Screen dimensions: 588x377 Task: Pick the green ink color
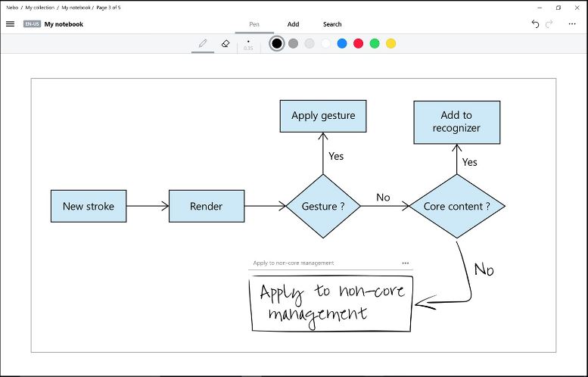375,43
